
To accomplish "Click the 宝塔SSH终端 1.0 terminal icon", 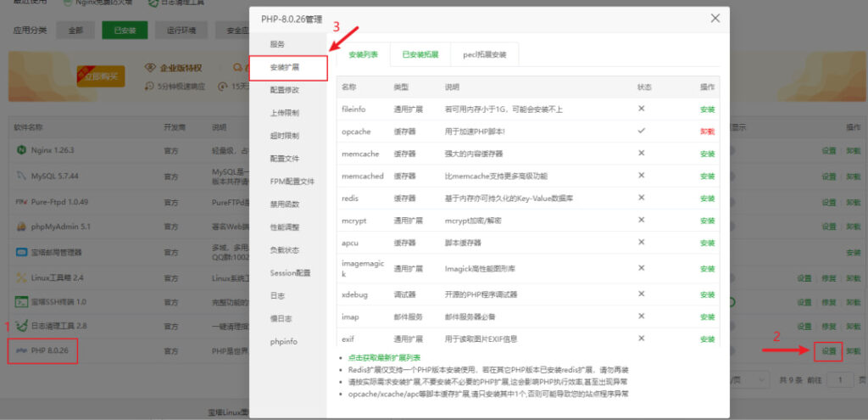I will (x=21, y=302).
